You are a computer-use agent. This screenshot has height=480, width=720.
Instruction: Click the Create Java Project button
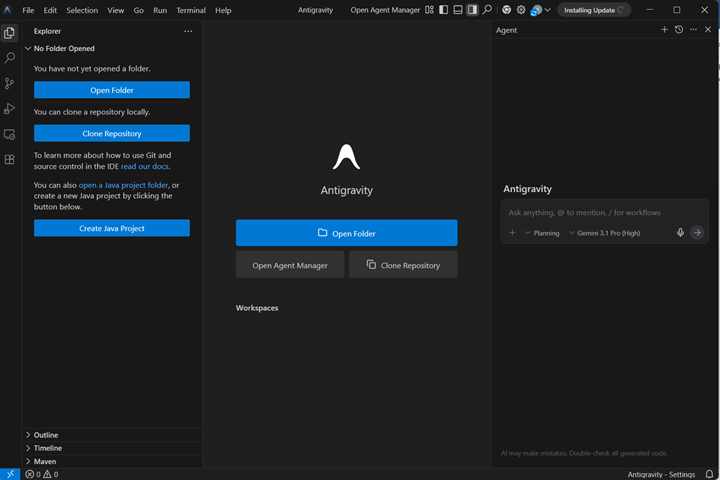[x=112, y=228]
